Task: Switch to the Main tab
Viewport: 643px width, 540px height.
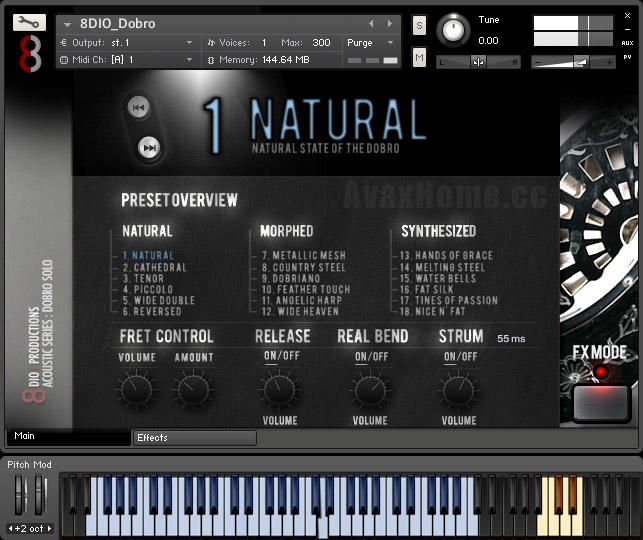Action: [68, 437]
